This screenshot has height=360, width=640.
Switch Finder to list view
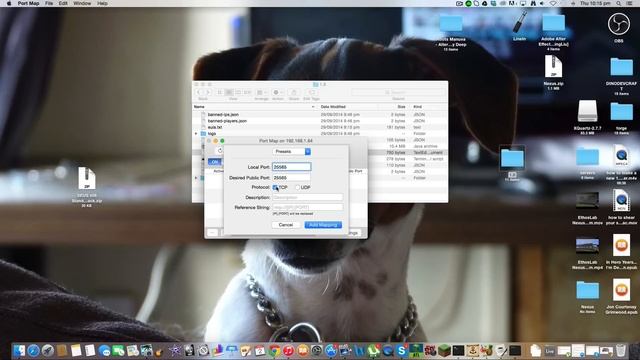(229, 93)
